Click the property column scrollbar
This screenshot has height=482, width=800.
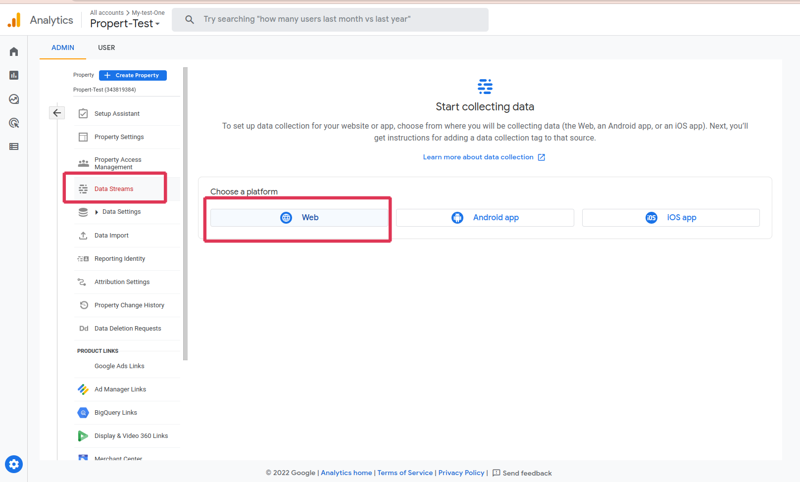click(x=185, y=214)
